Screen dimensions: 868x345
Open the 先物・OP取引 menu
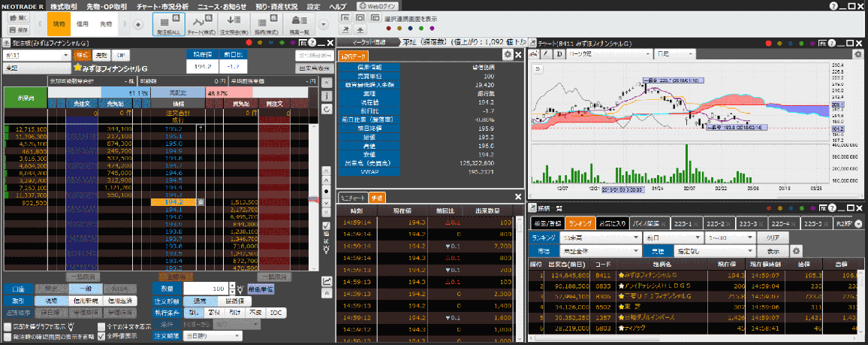pos(107,6)
